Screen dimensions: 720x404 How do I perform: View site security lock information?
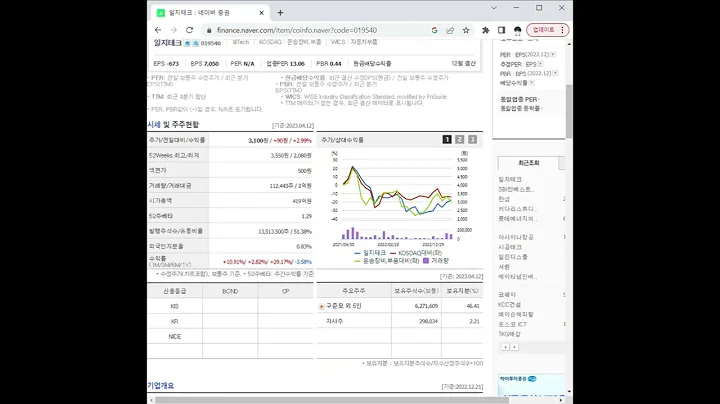209,30
